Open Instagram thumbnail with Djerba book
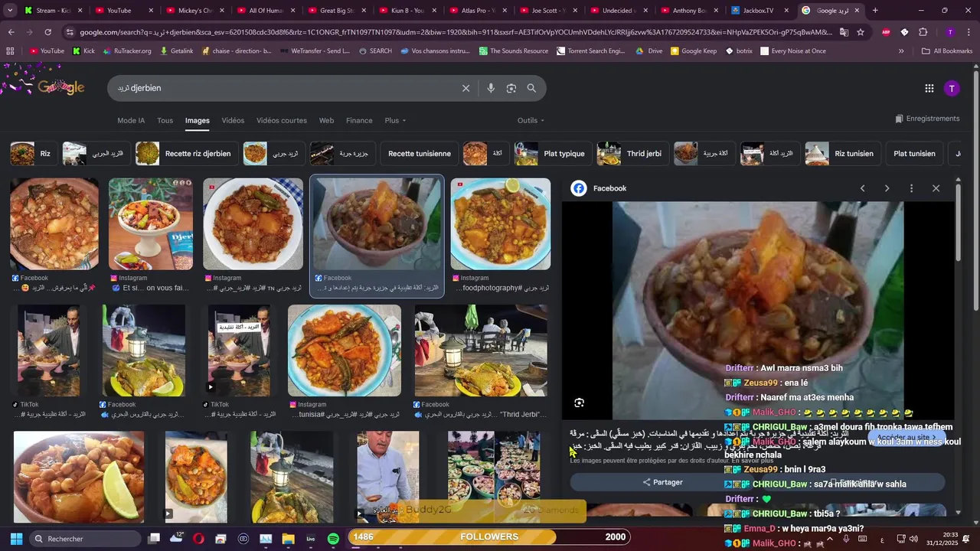The height and width of the screenshot is (551, 980). (151, 224)
